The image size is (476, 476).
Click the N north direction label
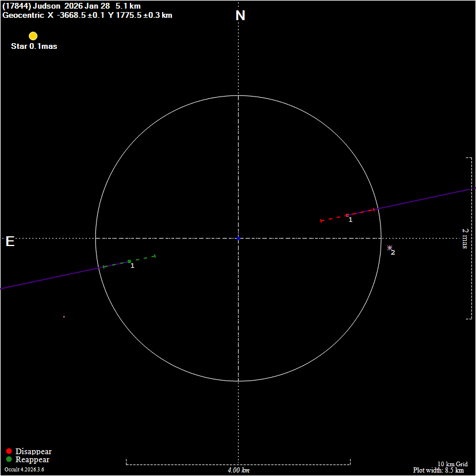pyautogui.click(x=240, y=16)
